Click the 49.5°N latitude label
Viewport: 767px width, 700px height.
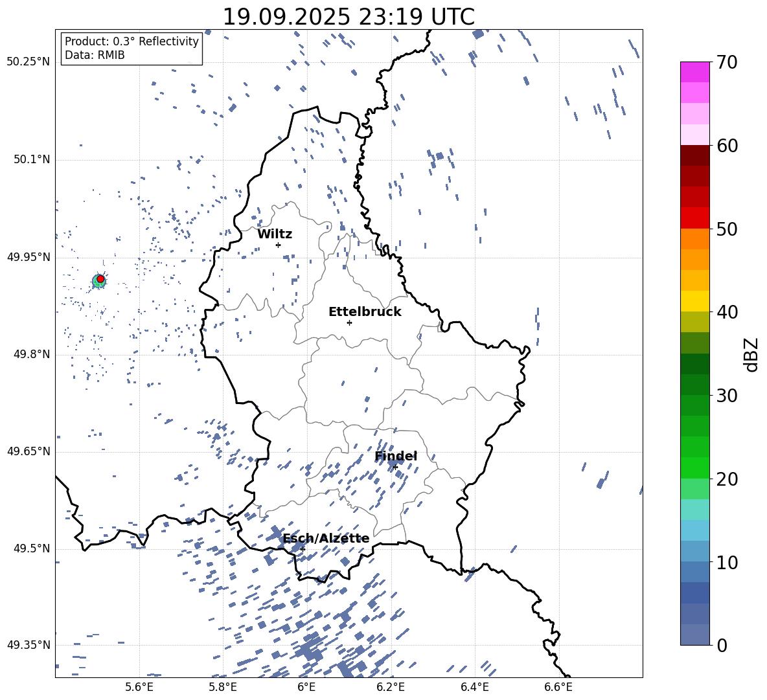32,548
